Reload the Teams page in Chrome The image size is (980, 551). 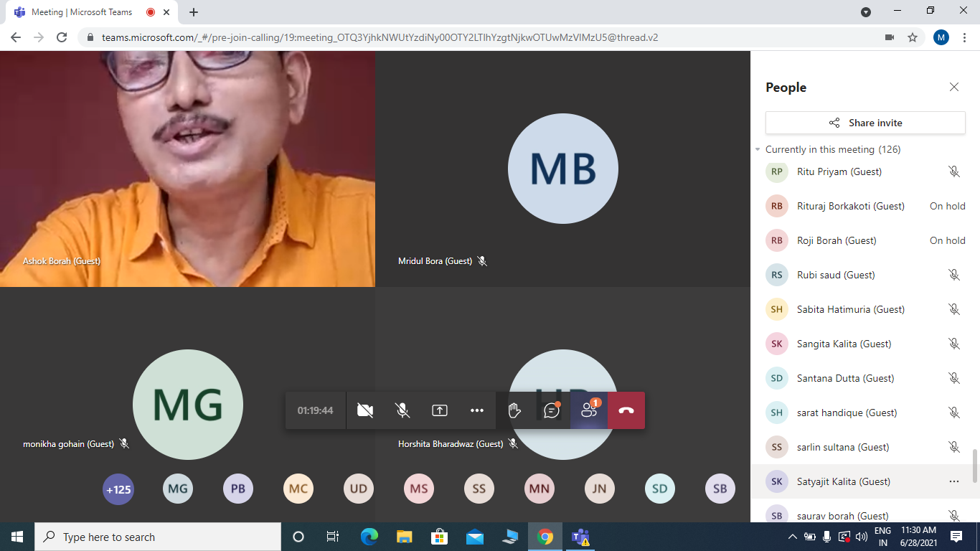tap(62, 37)
